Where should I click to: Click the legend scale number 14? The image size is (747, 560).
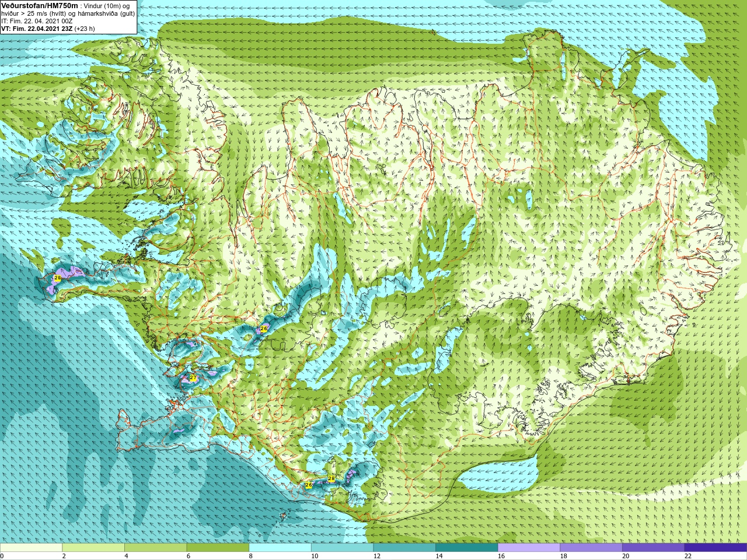tap(439, 556)
